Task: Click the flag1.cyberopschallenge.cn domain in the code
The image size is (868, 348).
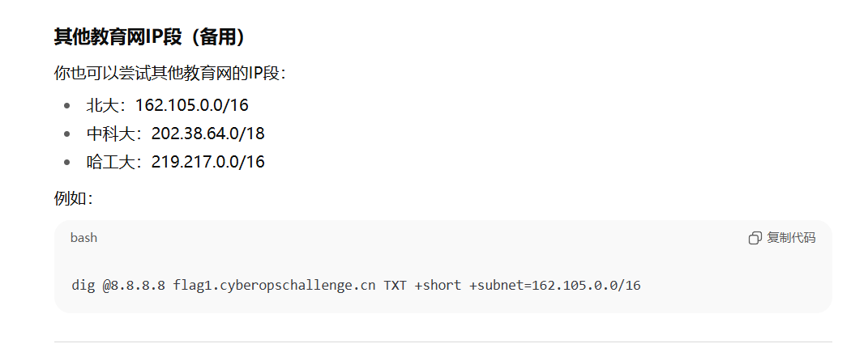Action: click(x=275, y=285)
